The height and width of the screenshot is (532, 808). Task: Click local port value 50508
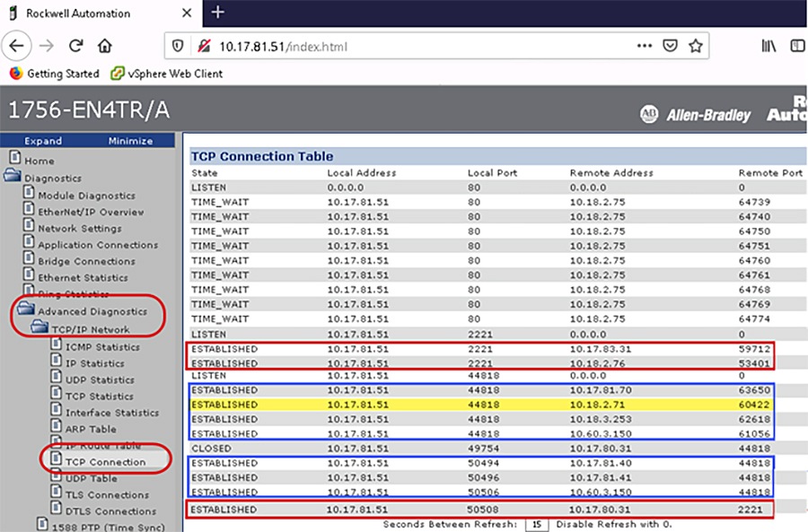pos(483,510)
